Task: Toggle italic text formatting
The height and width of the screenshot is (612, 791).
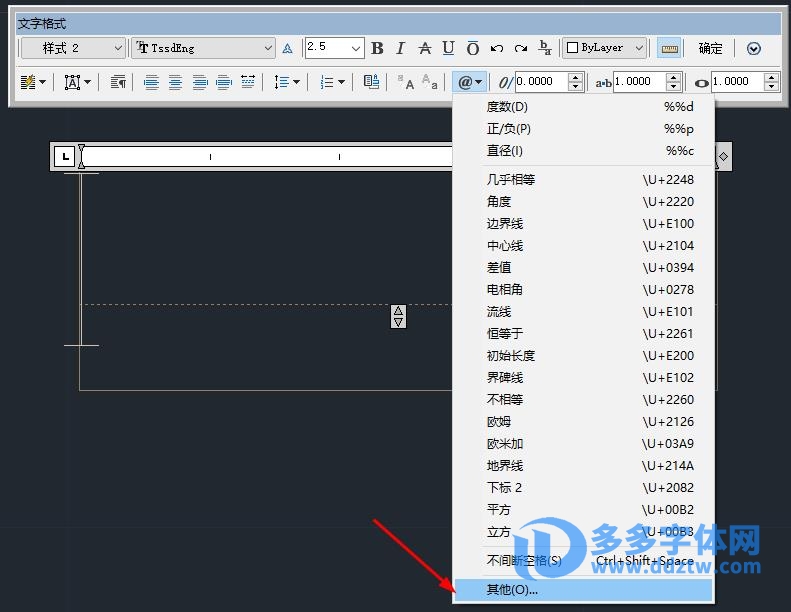Action: 400,48
